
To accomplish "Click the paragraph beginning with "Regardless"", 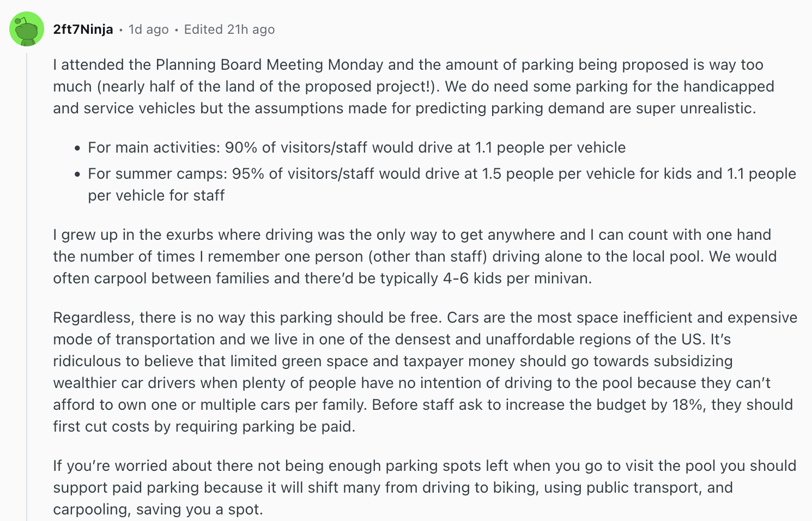I will tap(381, 372).
